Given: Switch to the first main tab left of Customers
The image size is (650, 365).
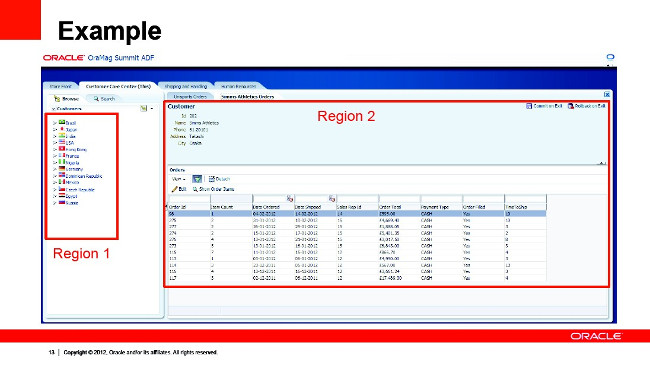Looking at the screenshot, I should coord(61,86).
